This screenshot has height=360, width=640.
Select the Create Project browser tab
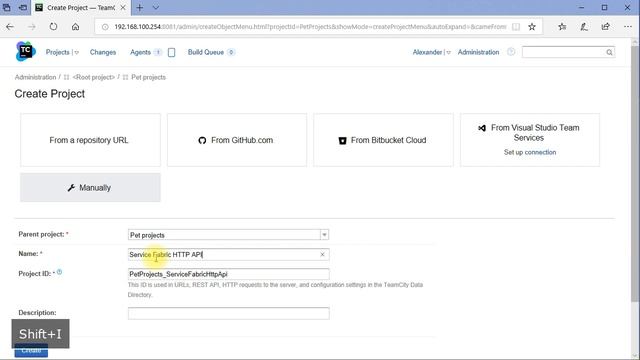click(81, 8)
